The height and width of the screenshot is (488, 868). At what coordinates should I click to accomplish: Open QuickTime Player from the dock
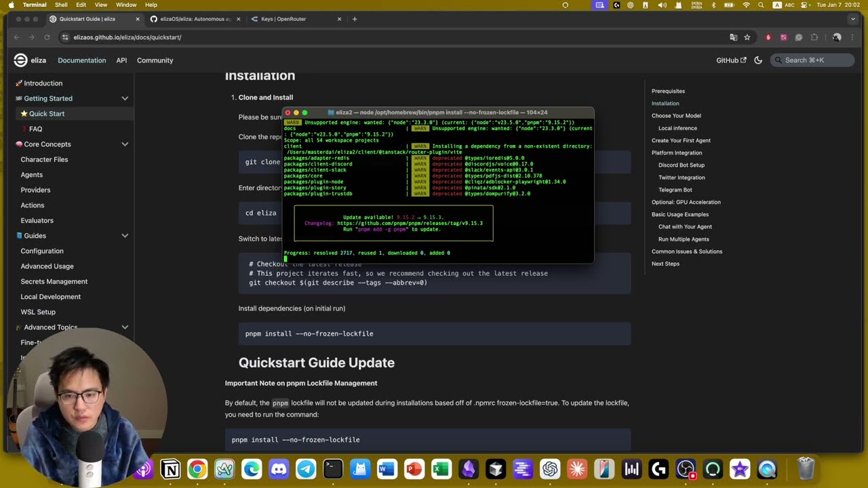[767, 468]
